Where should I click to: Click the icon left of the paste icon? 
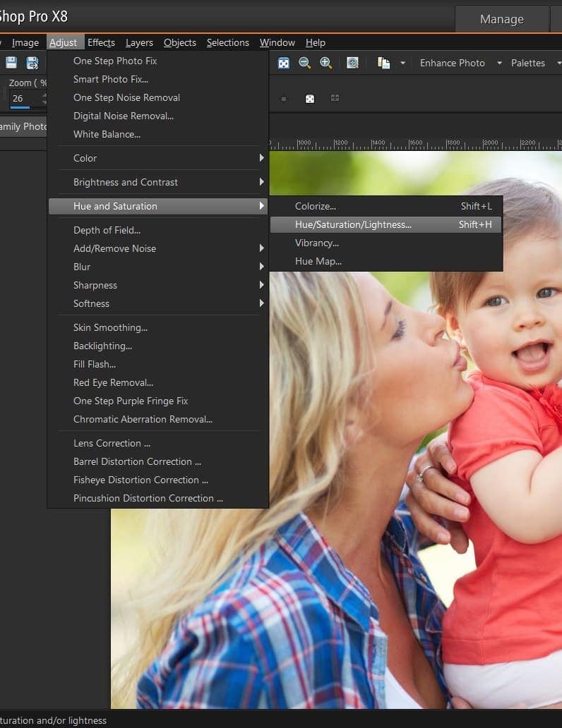tap(352, 63)
